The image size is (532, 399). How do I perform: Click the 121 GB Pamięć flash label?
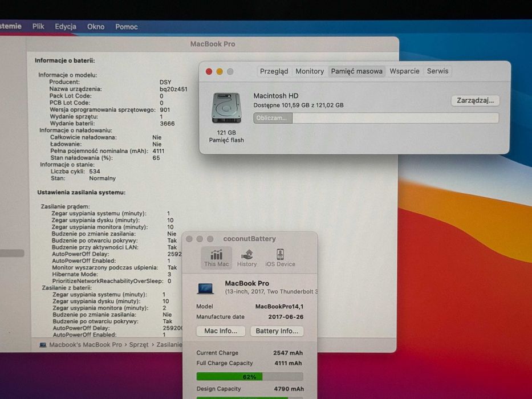[226, 136]
